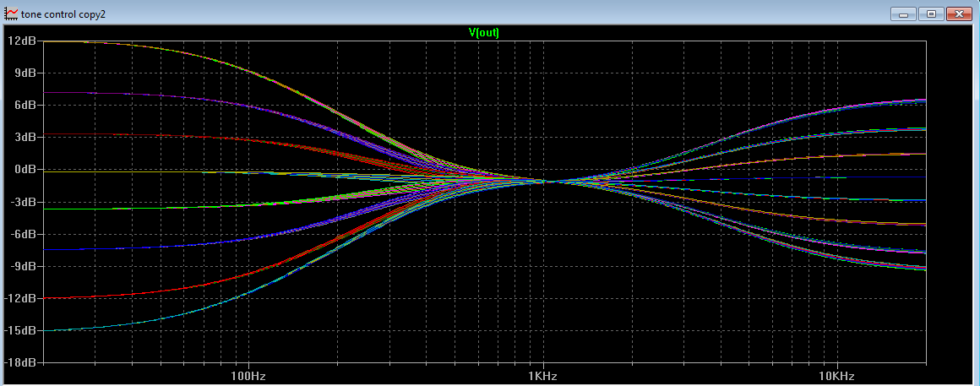This screenshot has height=386, width=980.
Task: Click the -15dB vertical axis label
Action: pyautogui.click(x=21, y=330)
